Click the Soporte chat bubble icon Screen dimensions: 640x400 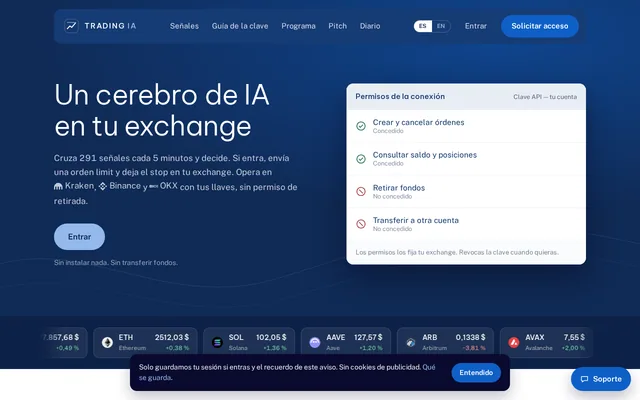point(584,379)
